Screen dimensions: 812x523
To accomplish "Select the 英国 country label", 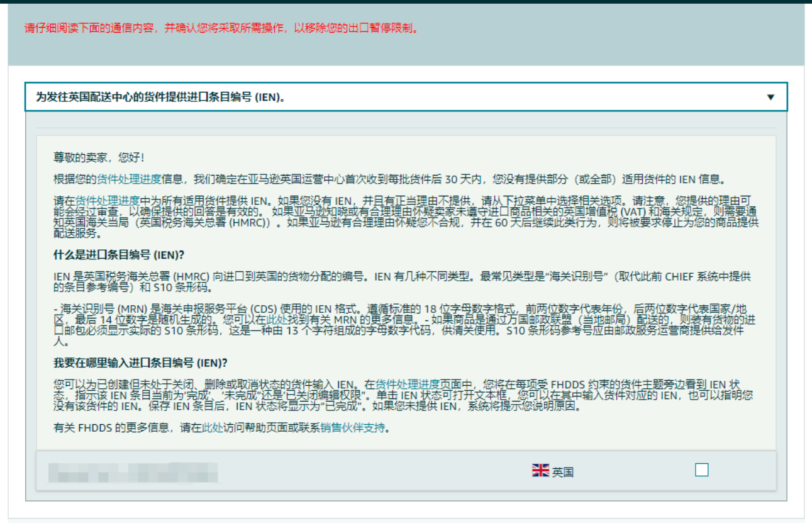I will [x=563, y=472].
